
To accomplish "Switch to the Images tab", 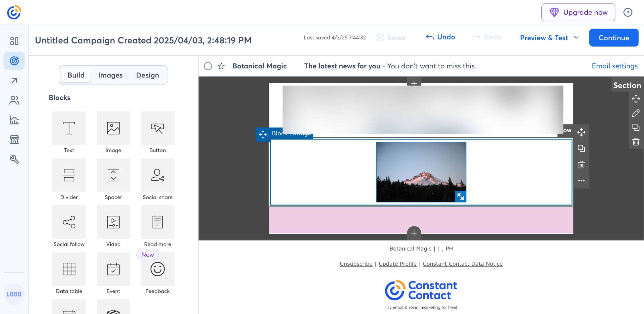I will pos(110,75).
